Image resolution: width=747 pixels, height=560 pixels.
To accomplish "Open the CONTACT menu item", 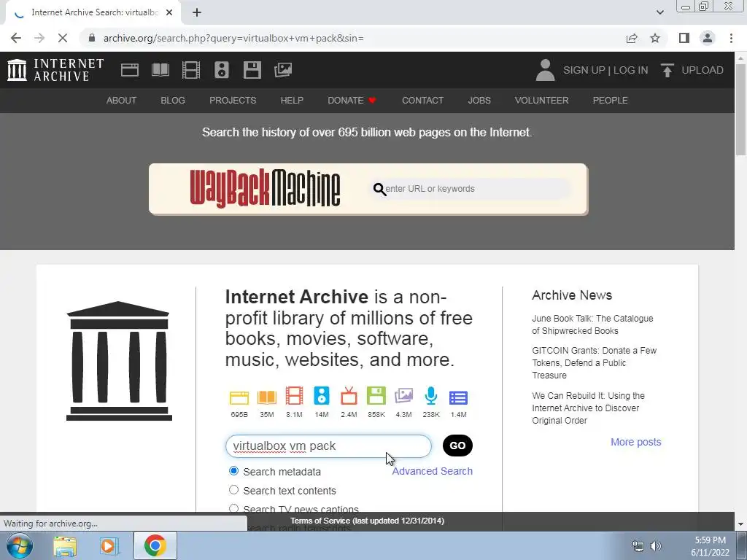I will click(422, 101).
